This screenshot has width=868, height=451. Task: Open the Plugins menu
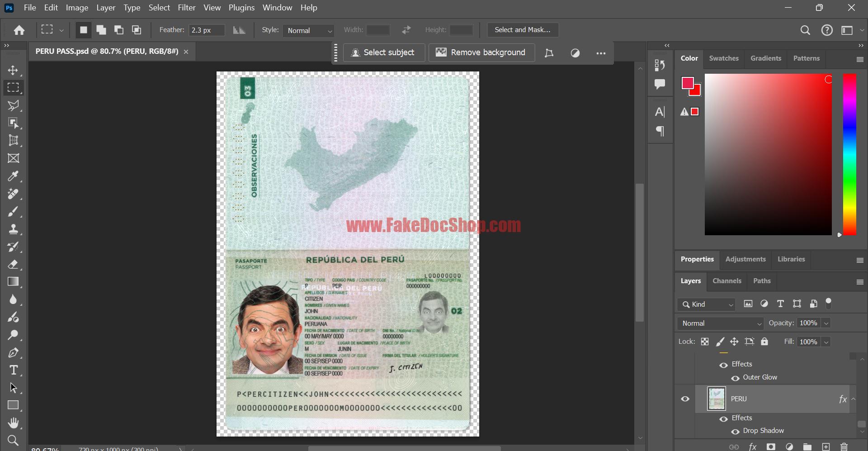(241, 8)
